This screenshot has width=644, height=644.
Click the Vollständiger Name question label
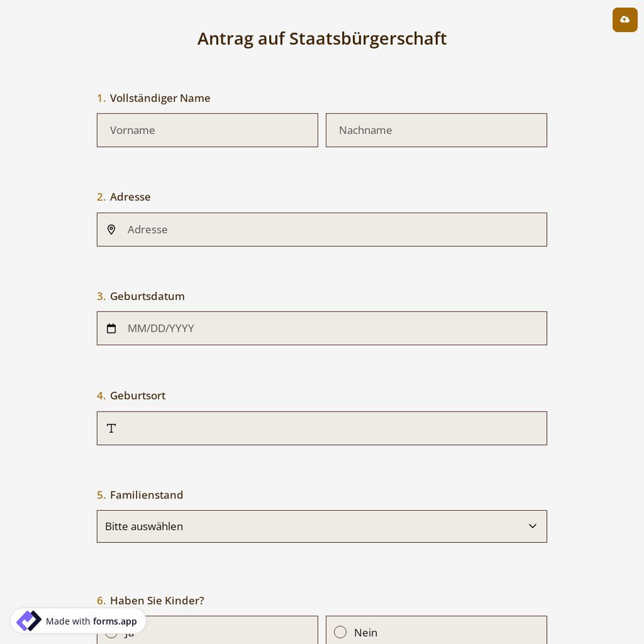[x=160, y=98]
